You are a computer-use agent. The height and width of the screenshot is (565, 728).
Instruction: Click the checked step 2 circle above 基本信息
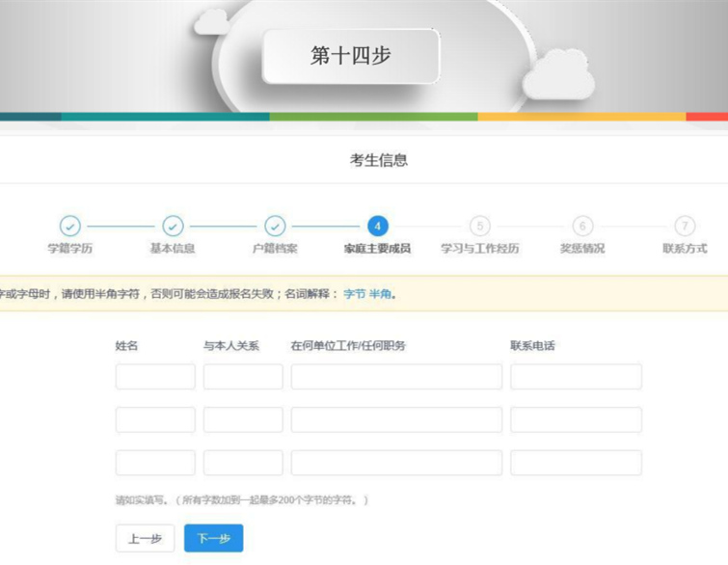pos(173,226)
